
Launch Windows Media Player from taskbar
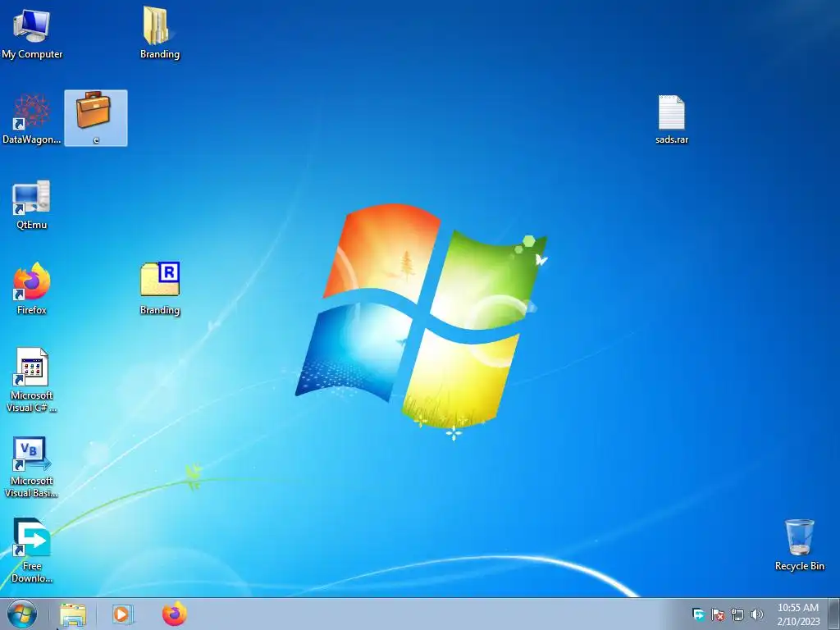(123, 614)
